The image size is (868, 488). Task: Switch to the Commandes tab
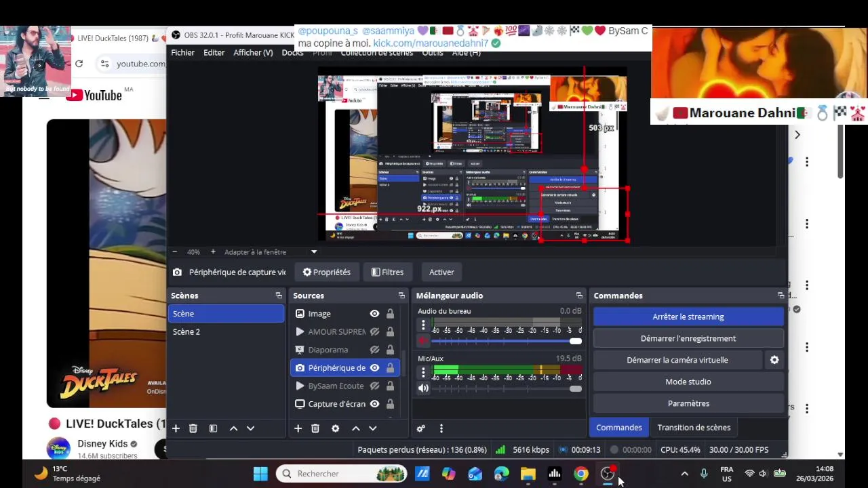point(618,428)
